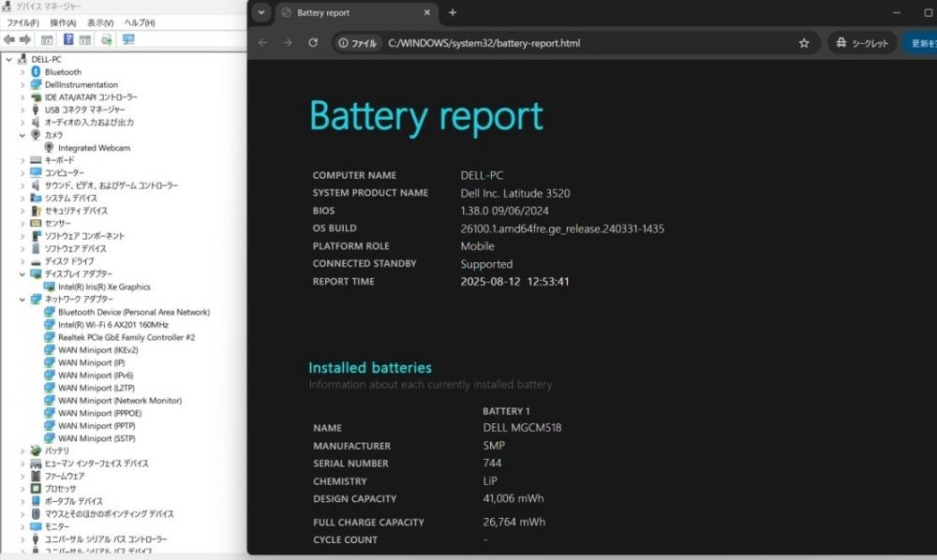Select the キーボード (keyboard) category icon
The image size is (937, 560).
point(36,160)
